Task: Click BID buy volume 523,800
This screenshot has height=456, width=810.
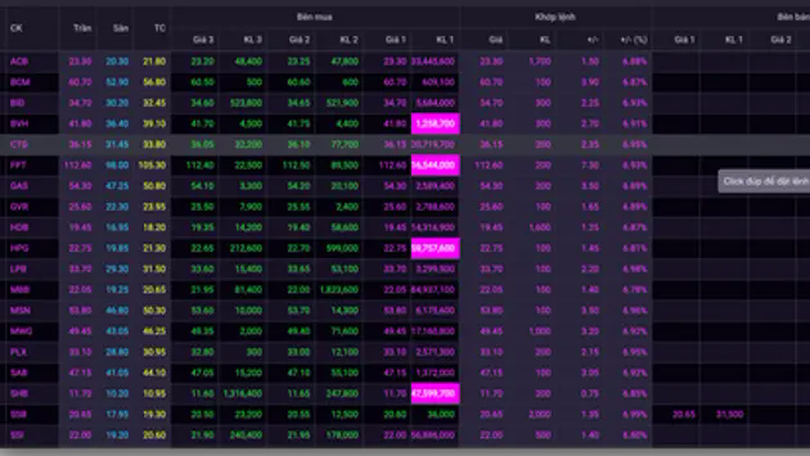Action: [246, 103]
